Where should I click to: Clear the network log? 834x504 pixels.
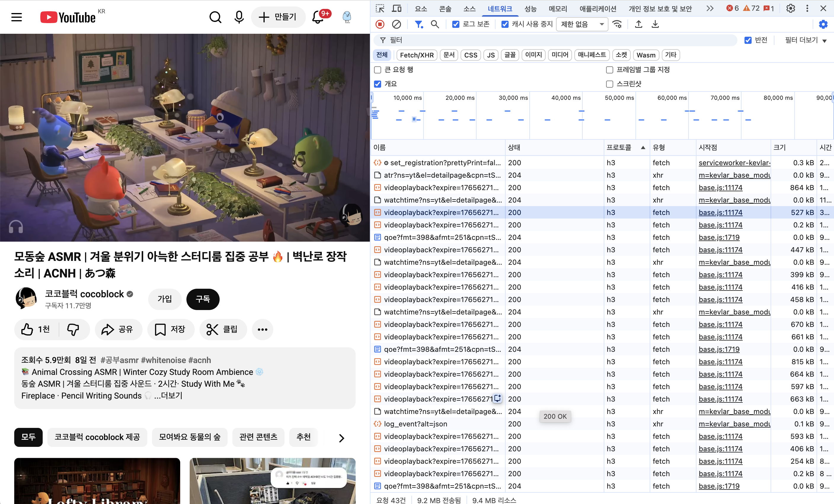396,24
